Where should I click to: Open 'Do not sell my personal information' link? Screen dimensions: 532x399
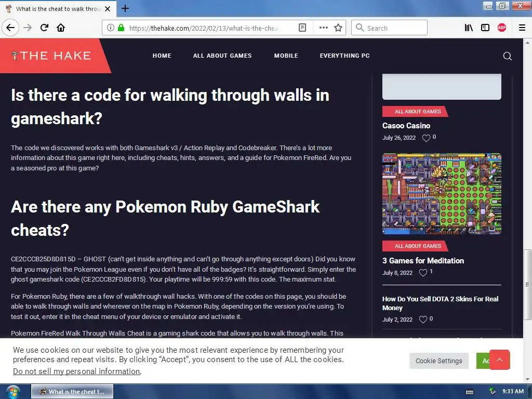[76, 371]
